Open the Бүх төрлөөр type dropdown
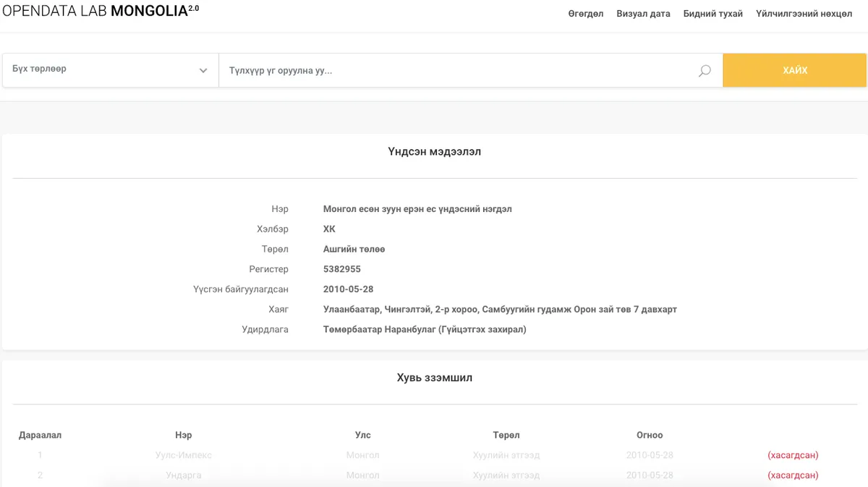This screenshot has height=487, width=868. pyautogui.click(x=111, y=70)
